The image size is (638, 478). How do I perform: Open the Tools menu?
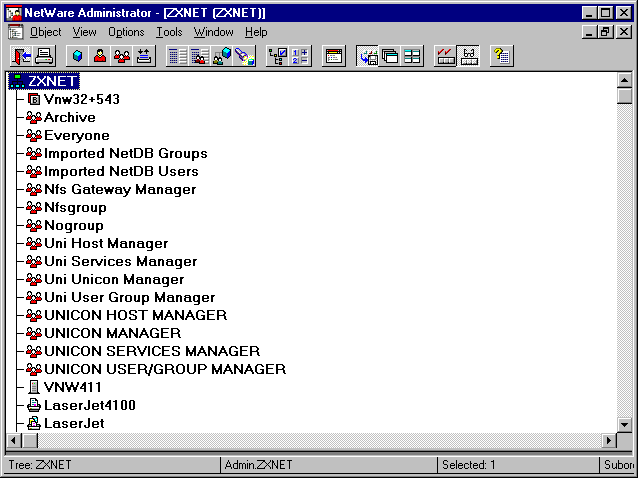coord(169,32)
